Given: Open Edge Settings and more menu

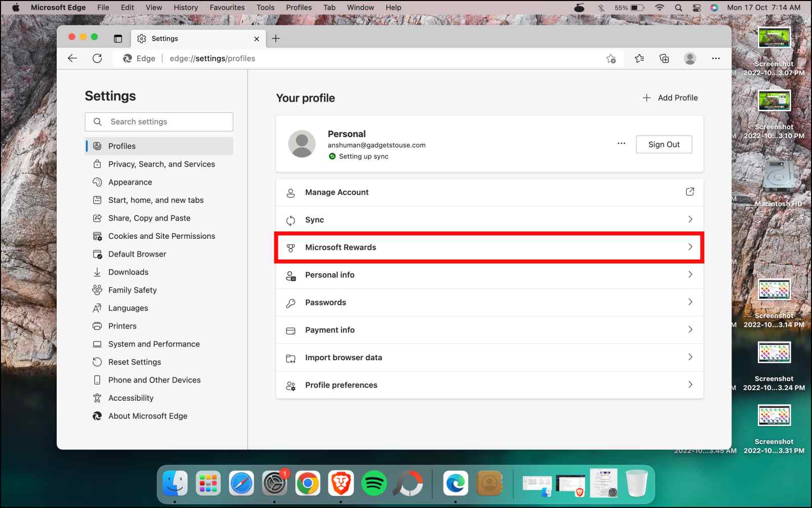Looking at the screenshot, I should (715, 59).
